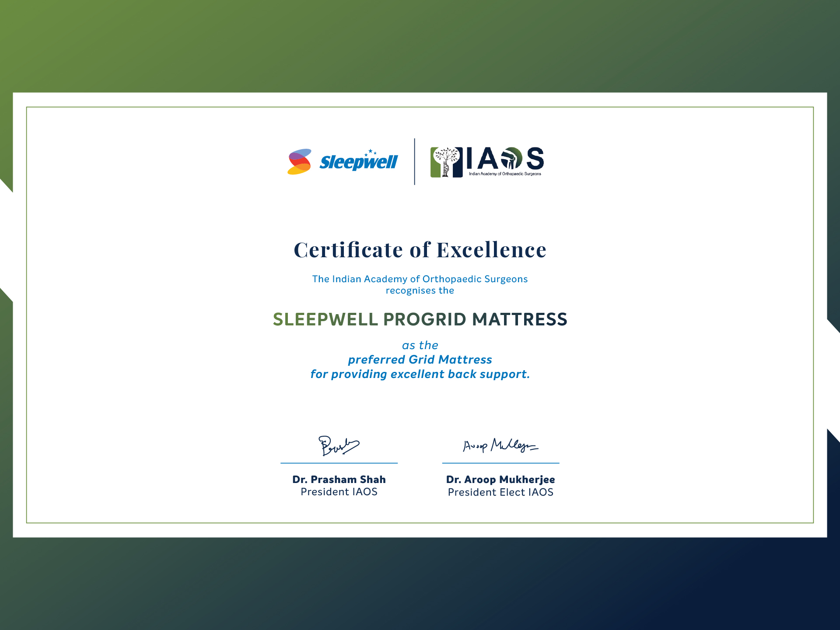Click the knee joint O icon in IAOS

click(x=511, y=158)
